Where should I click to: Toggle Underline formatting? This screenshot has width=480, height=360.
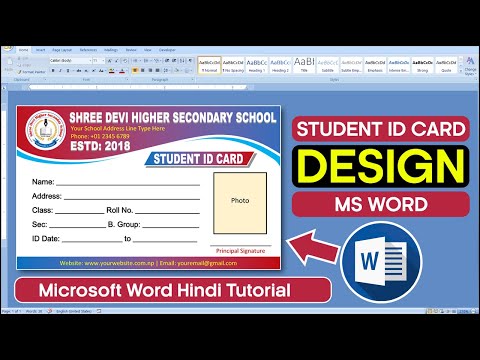point(68,71)
